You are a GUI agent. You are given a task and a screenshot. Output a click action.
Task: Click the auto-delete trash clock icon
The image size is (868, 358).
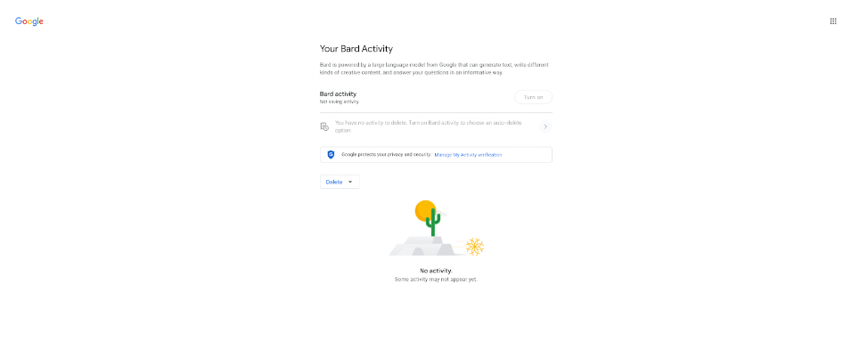[x=325, y=126]
